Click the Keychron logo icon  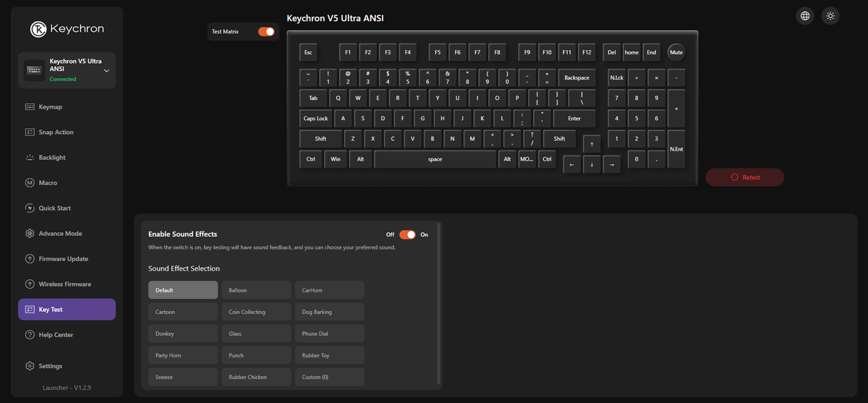click(x=38, y=29)
